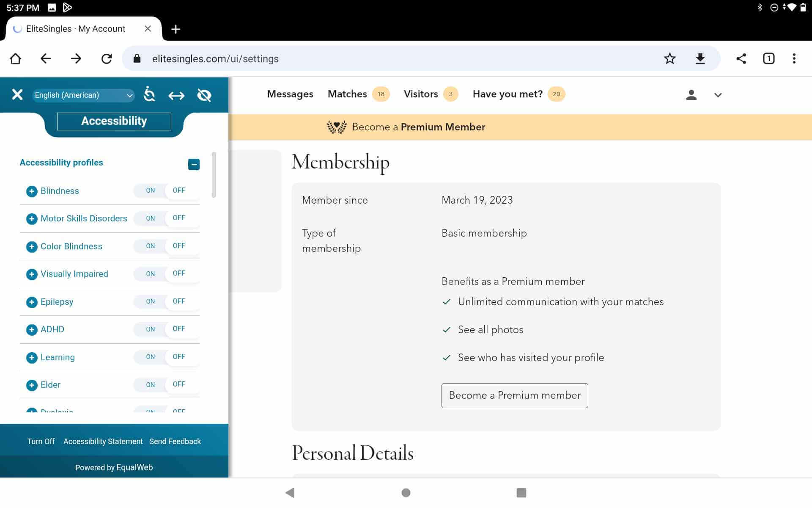
Task: Expand the Motor Skills Disorders profile details
Action: [x=32, y=219]
